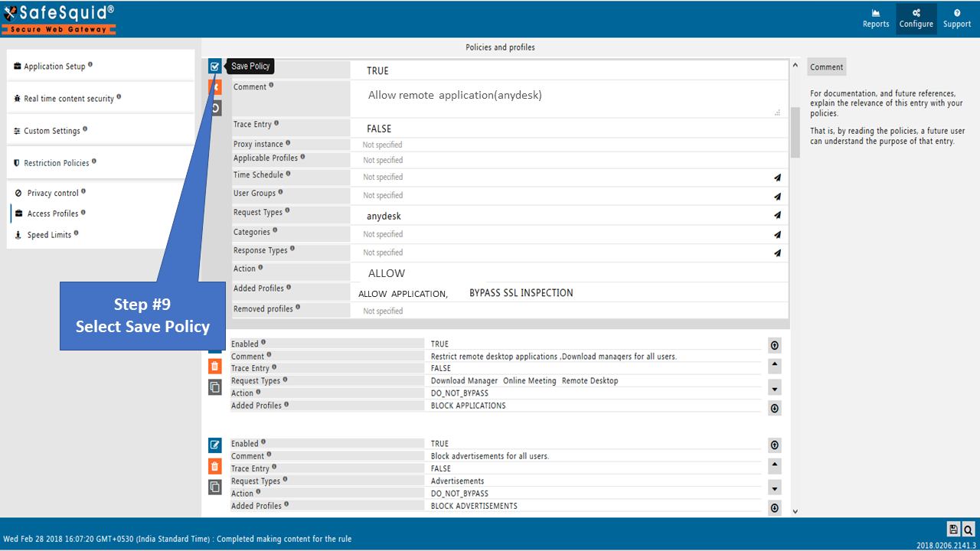Click the info icon beside Applicable Profiles

pos(303,157)
